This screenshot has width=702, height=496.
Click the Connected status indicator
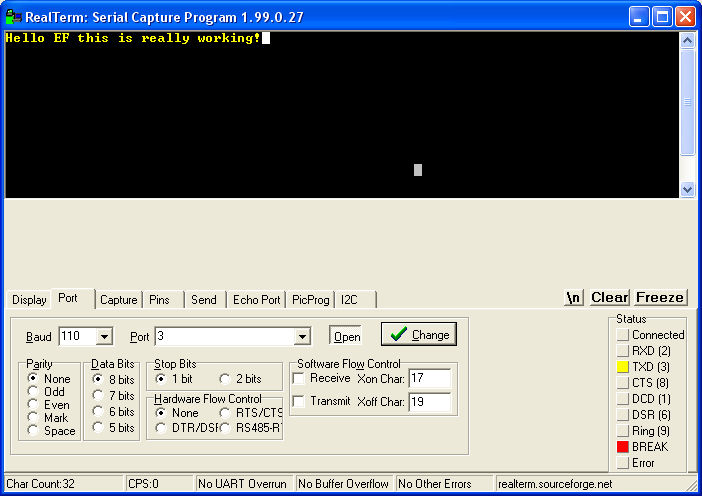pos(622,335)
